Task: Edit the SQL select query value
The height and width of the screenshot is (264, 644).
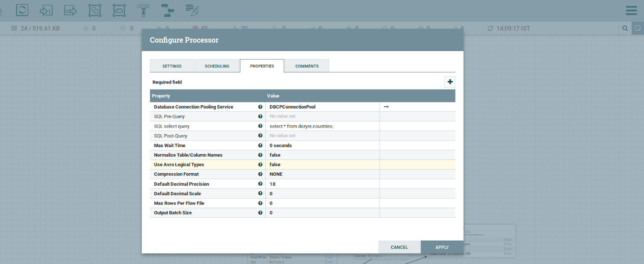Action: tap(322, 126)
